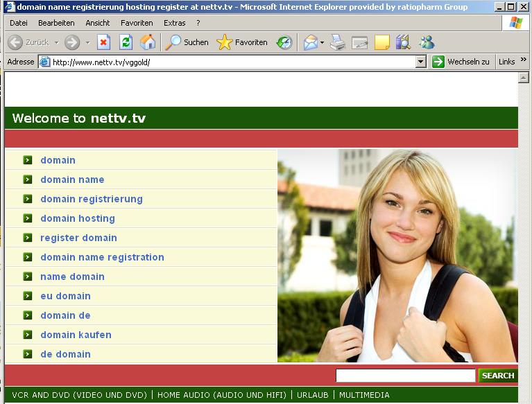The image size is (532, 404).
Task: Open the 'domain name registration' link
Action: (x=102, y=257)
